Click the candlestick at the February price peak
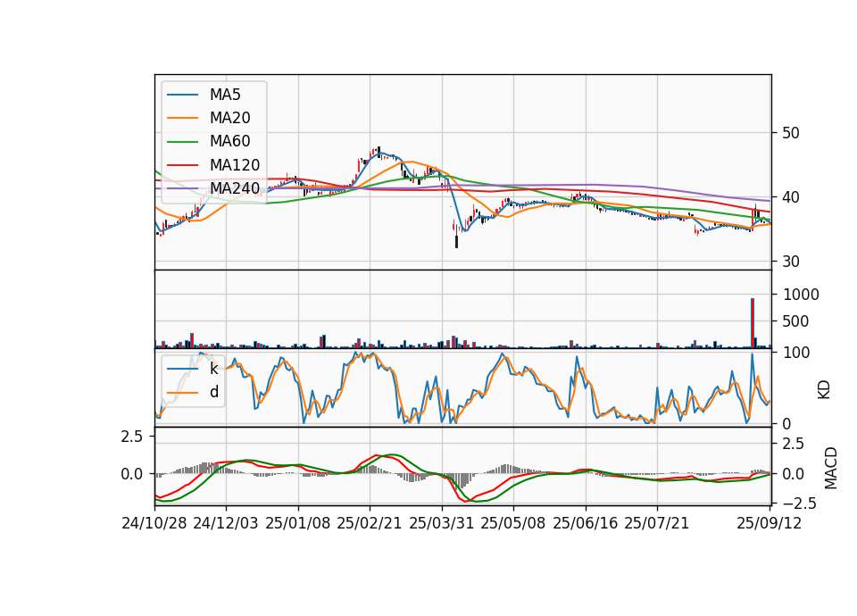 coord(379,152)
